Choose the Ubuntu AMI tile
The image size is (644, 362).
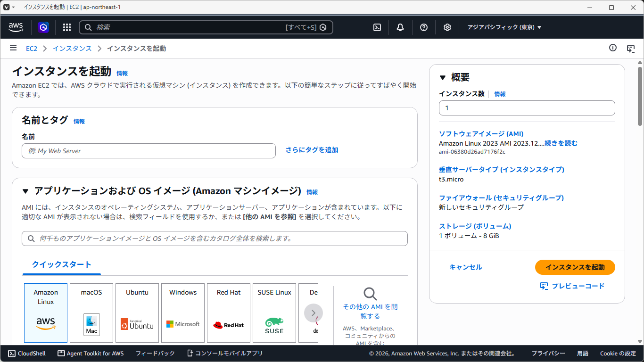click(137, 313)
